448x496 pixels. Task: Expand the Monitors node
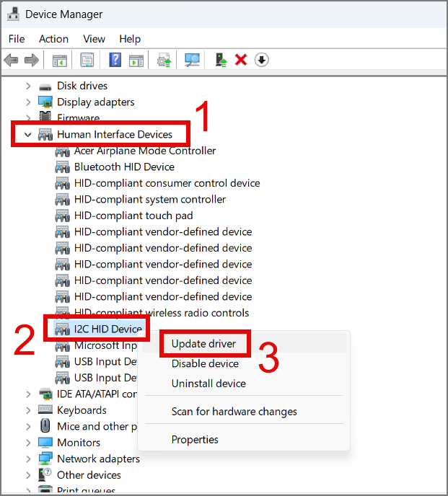click(28, 443)
